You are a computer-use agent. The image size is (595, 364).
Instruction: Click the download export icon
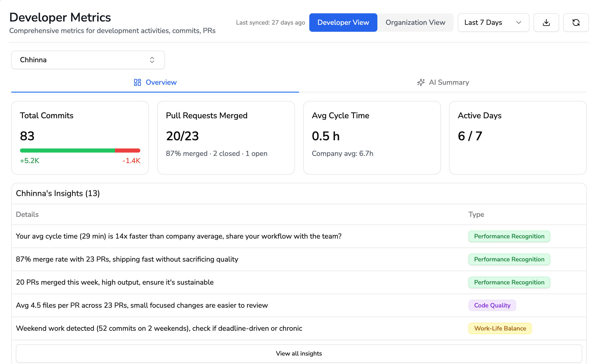[546, 23]
